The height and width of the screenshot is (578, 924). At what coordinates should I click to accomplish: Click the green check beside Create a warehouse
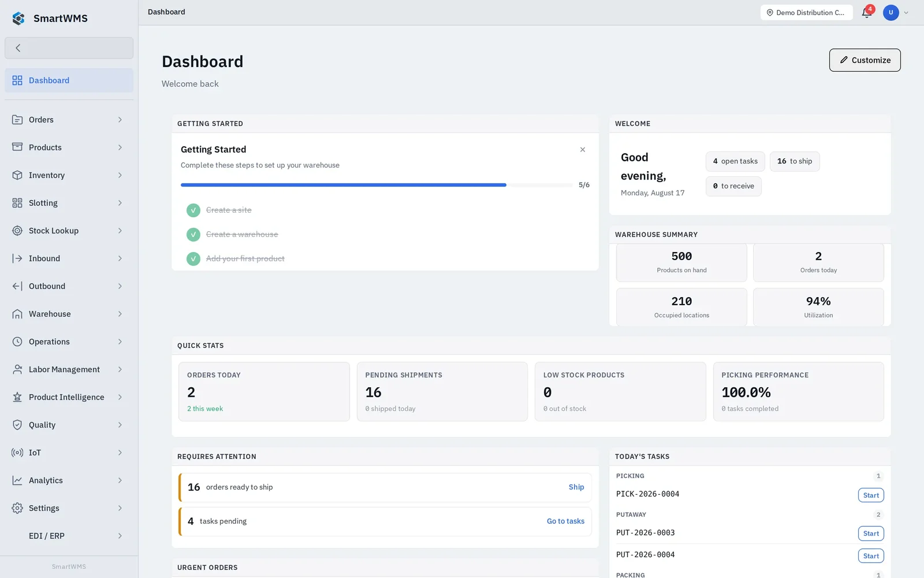[x=193, y=234]
